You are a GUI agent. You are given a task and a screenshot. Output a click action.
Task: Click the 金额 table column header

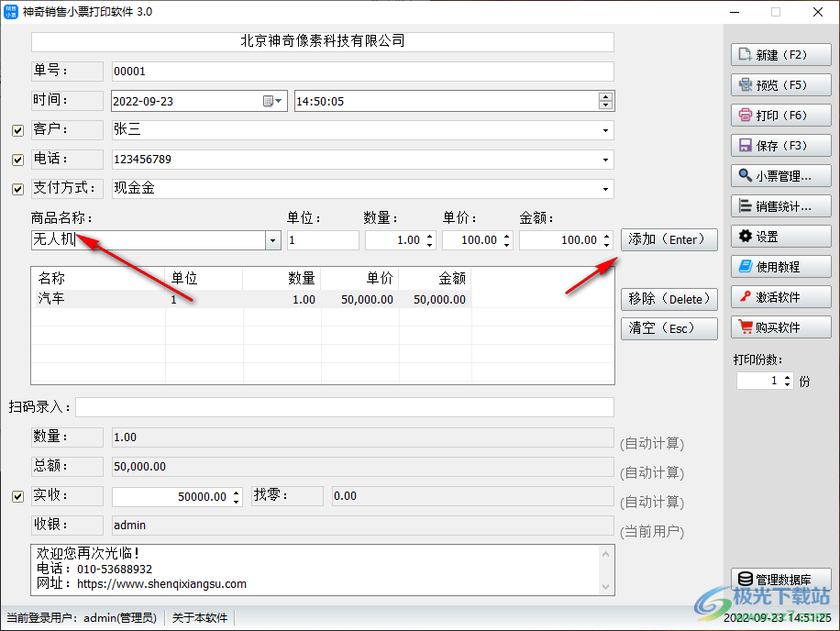435,279
